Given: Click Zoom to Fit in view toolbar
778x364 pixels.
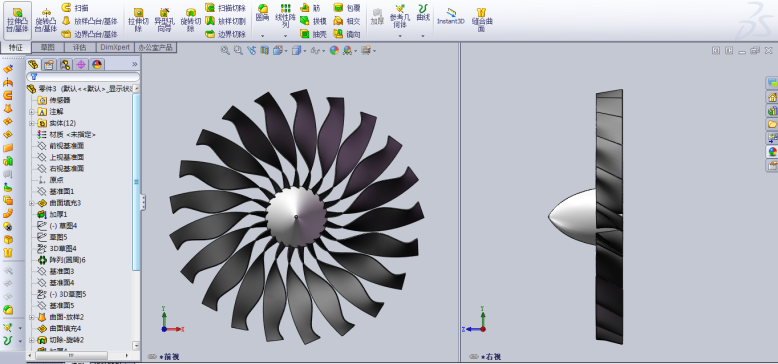Looking at the screenshot, I should pyautogui.click(x=225, y=50).
